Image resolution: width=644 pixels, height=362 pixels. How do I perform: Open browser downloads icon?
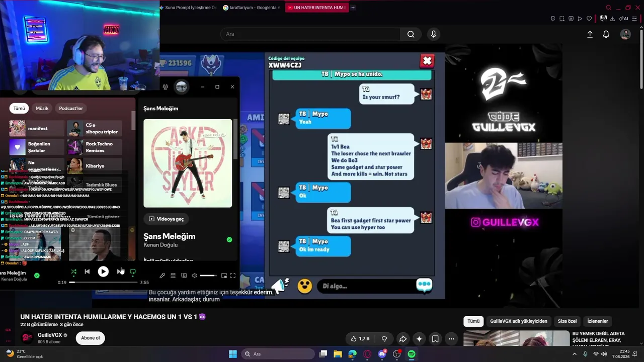coord(612,19)
